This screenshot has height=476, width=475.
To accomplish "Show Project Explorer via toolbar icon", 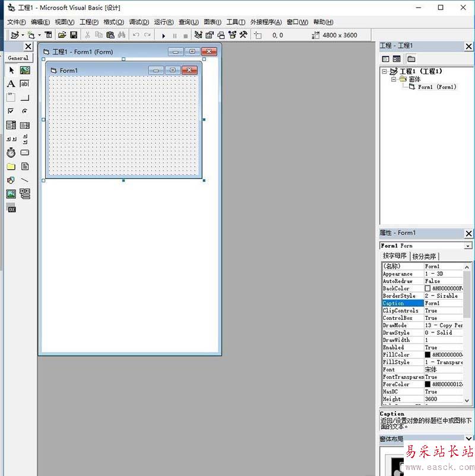I will [198, 35].
